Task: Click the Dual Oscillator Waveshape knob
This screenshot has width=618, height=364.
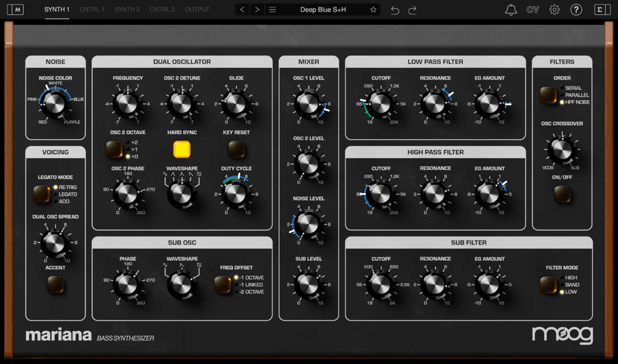Action: pos(182,194)
